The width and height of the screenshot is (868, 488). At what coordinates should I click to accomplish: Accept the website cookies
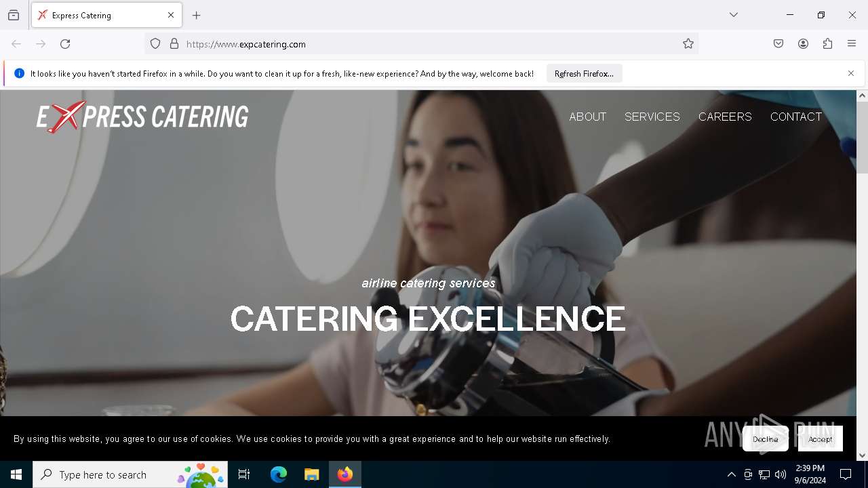[820, 439]
